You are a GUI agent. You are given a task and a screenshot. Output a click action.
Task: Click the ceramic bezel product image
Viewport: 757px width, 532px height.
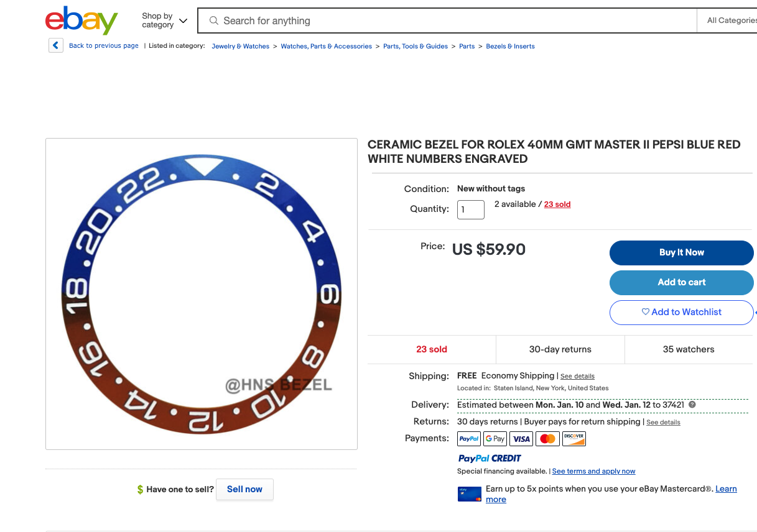201,293
